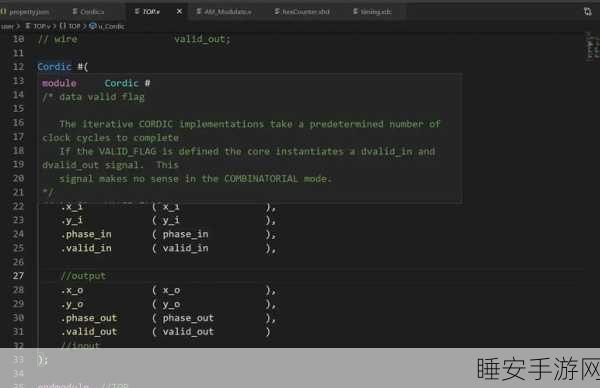
Task: Click the TOP module breadcrumb segment
Action: pyautogui.click(x=74, y=26)
